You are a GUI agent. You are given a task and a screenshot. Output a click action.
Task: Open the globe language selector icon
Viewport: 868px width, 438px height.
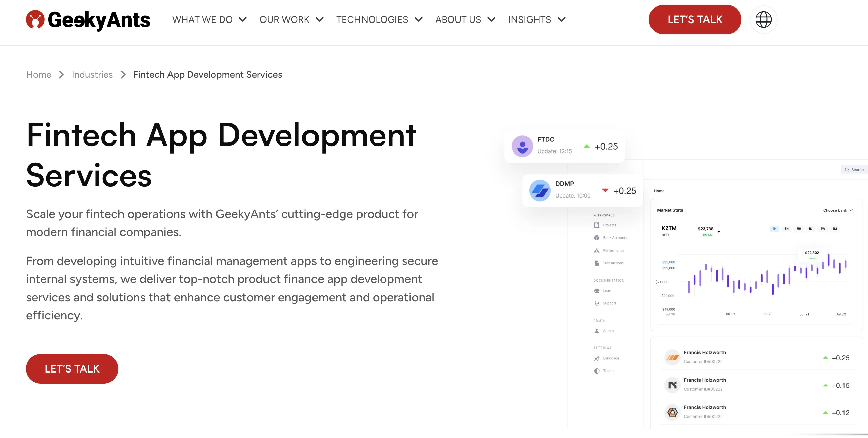[x=763, y=19]
